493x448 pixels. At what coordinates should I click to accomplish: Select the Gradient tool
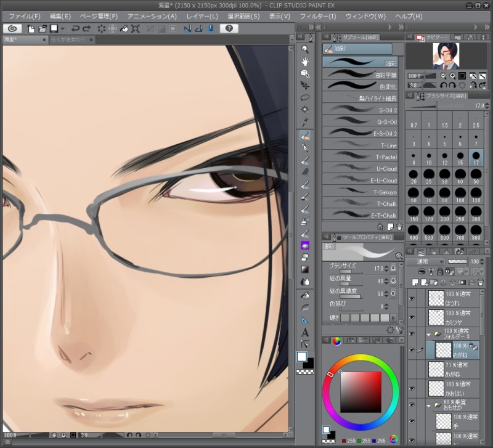304,270
